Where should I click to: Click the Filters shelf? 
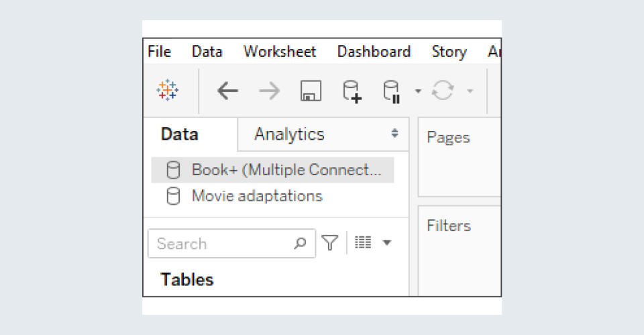pos(460,250)
